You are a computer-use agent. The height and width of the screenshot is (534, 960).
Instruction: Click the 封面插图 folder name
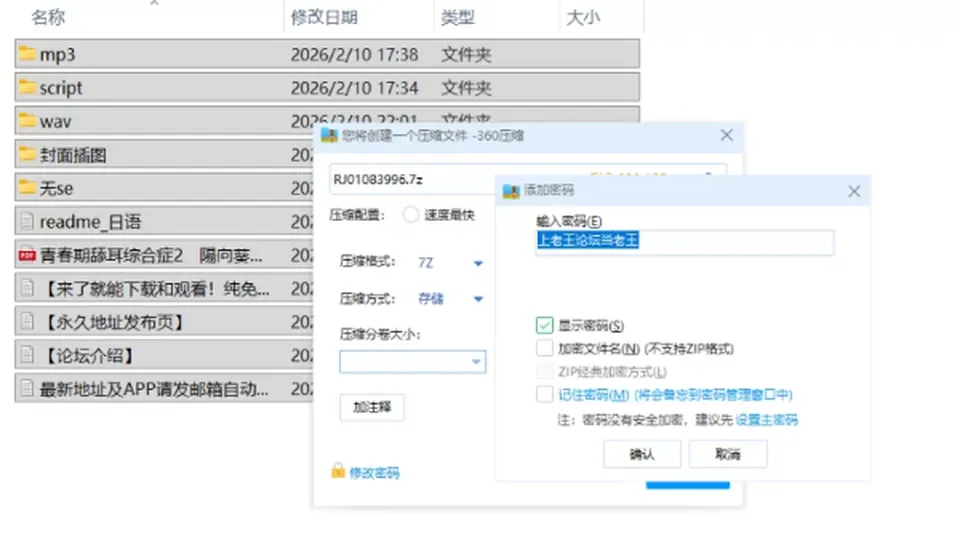(x=73, y=154)
